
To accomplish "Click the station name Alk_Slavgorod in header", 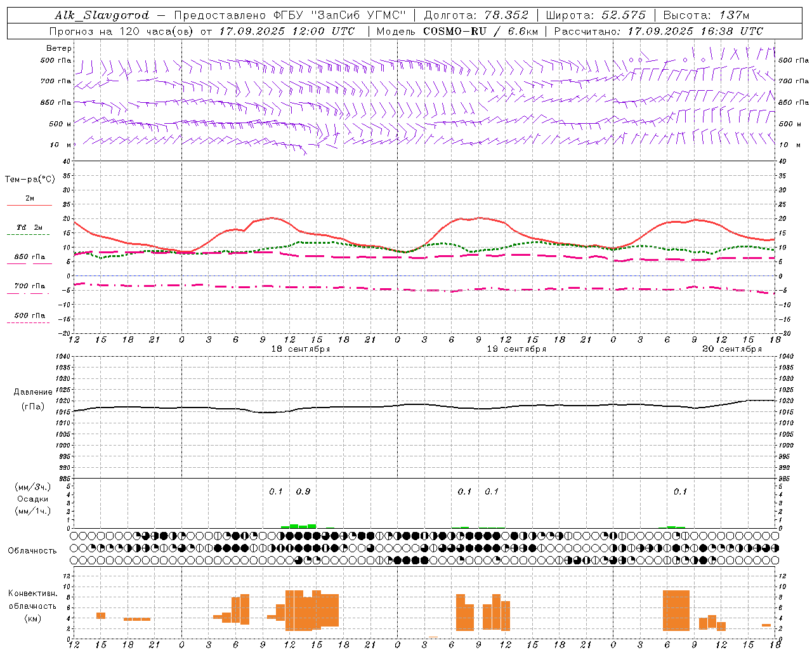I will pyautogui.click(x=102, y=15).
